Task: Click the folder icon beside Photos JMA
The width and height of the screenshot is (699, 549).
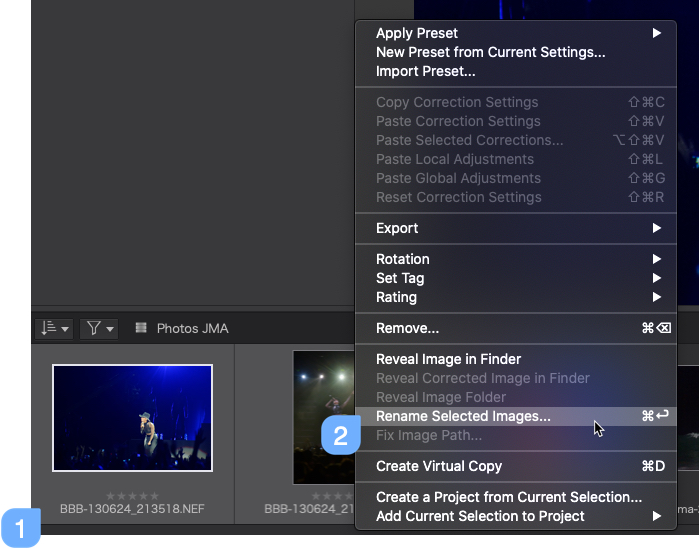Action: point(141,328)
